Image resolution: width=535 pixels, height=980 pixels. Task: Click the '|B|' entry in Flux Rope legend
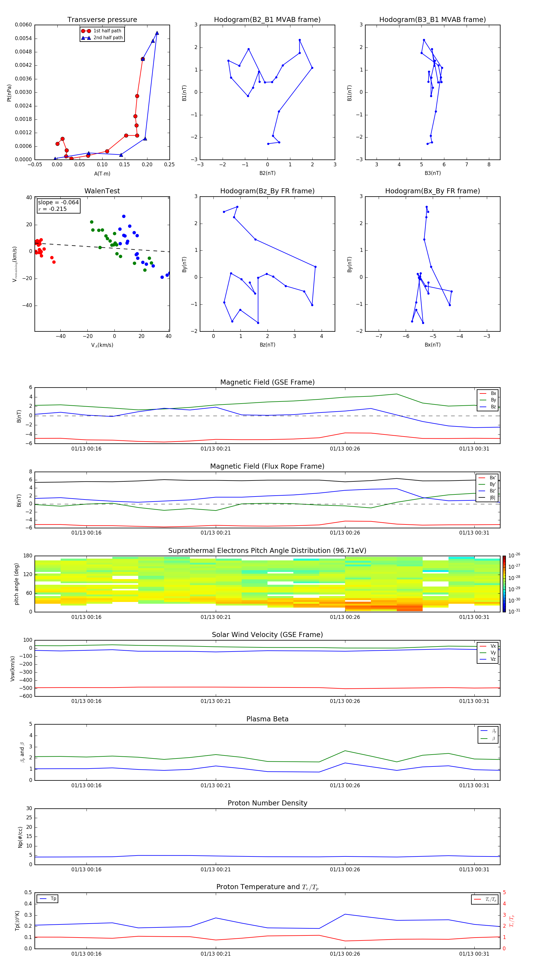(487, 498)
